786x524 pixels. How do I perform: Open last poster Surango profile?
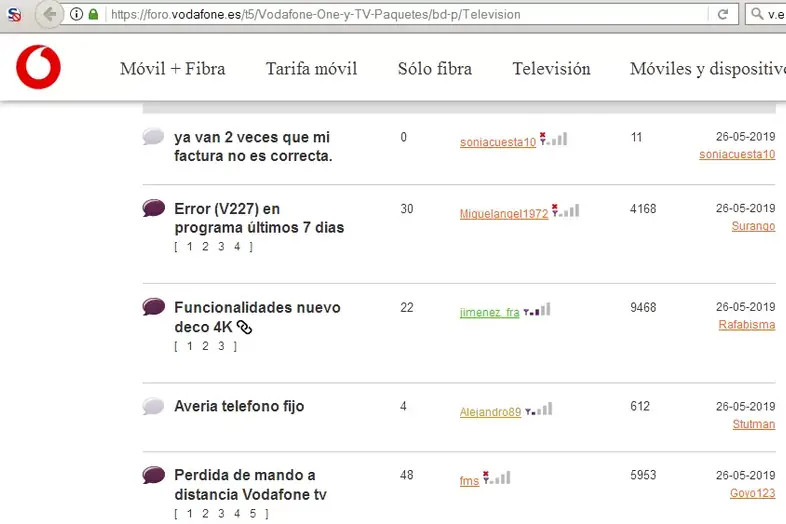753,226
